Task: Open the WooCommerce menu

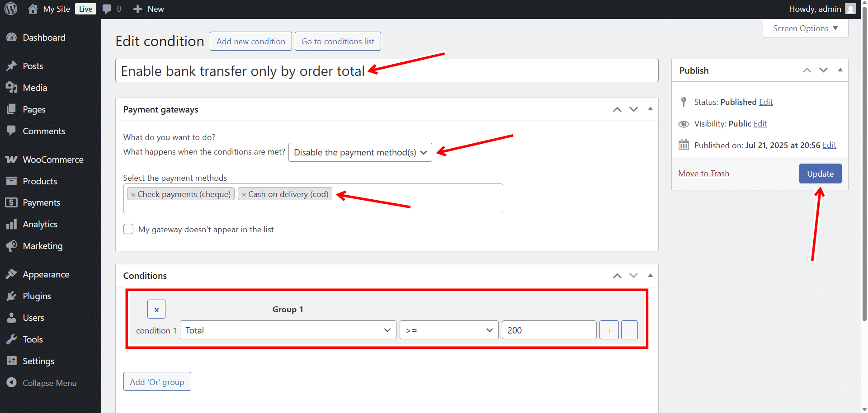Action: point(51,160)
